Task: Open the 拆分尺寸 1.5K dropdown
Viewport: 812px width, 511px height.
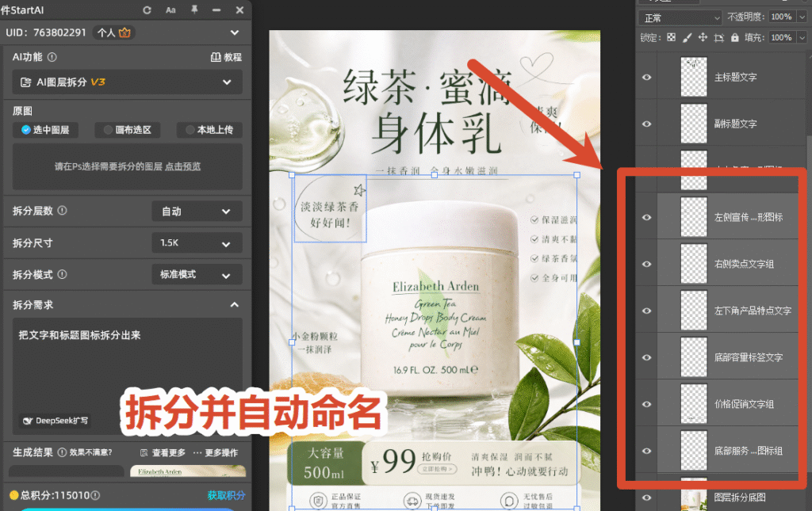Action: point(197,243)
